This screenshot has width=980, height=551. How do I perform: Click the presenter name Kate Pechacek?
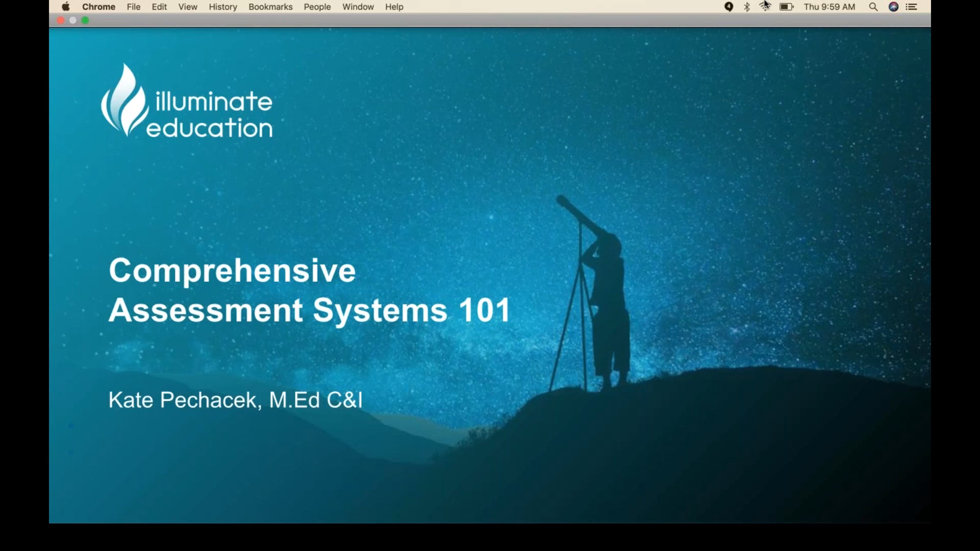[184, 400]
